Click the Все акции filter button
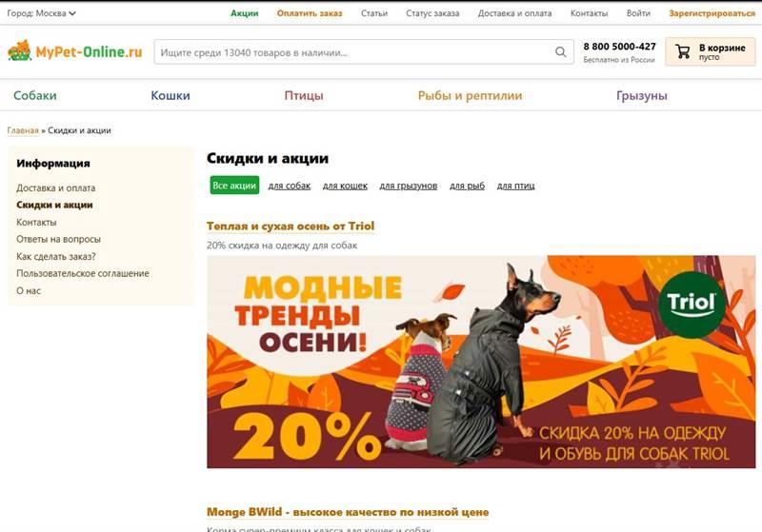Image resolution: width=762 pixels, height=532 pixels. pos(234,186)
